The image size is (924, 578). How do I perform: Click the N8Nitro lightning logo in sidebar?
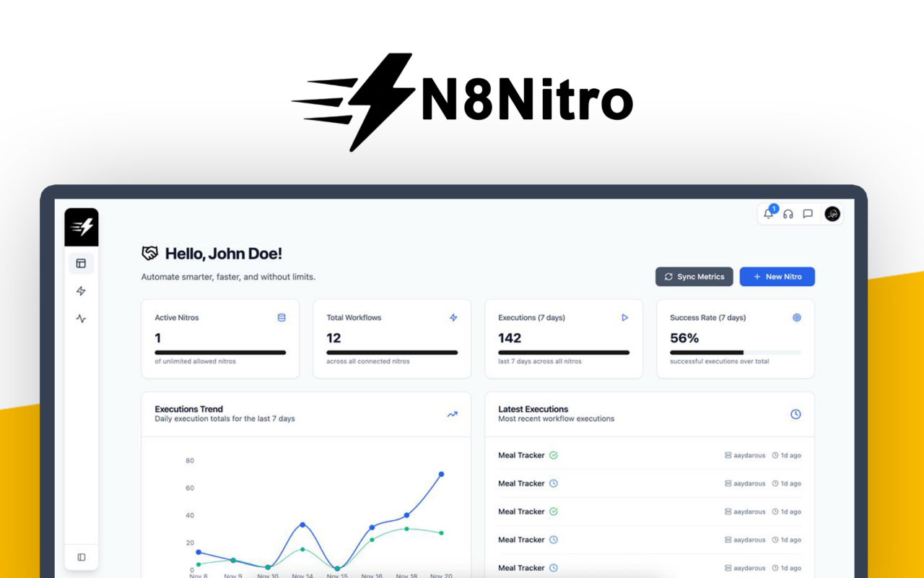[82, 228]
